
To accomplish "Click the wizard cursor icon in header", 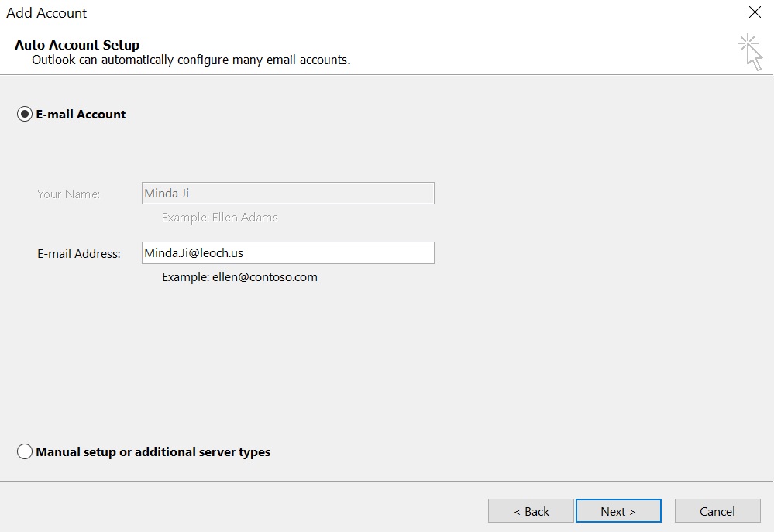I will tap(750, 53).
